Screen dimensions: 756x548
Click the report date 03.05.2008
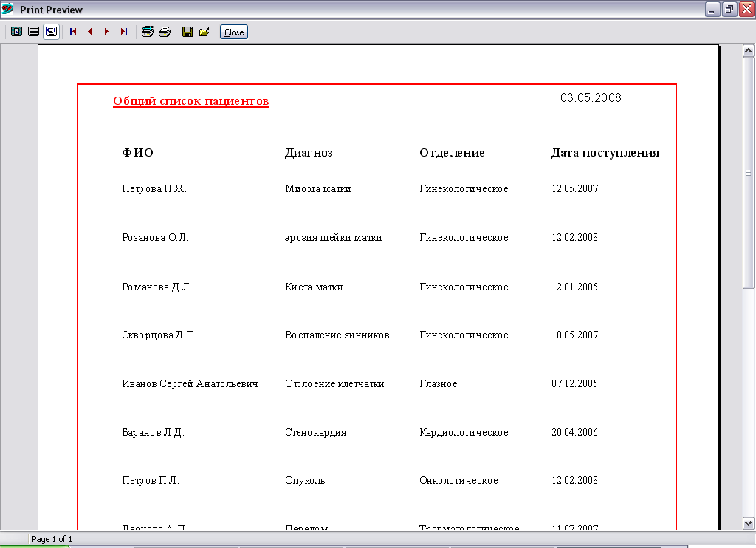pos(591,98)
